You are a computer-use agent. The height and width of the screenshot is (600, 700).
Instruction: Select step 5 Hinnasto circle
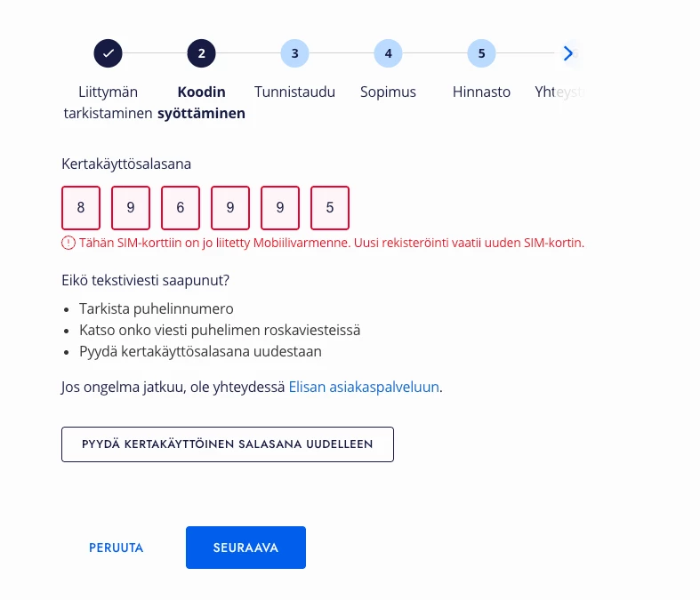pos(481,53)
